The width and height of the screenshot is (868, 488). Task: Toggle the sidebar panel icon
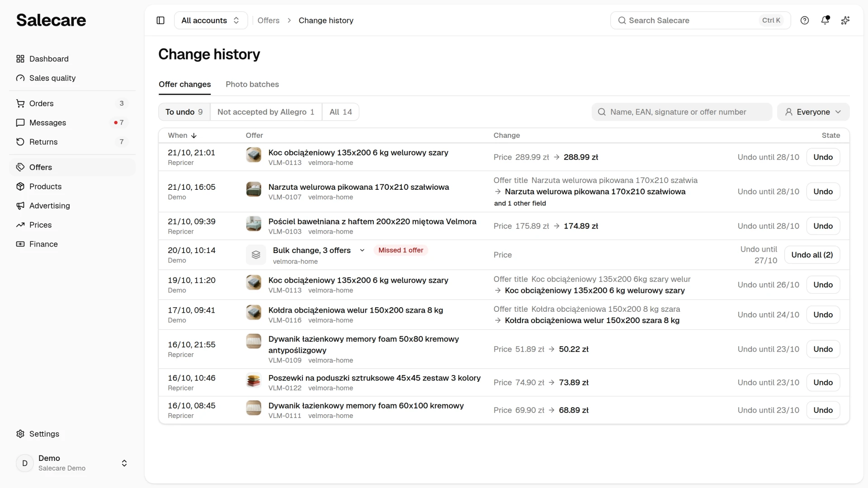point(160,20)
